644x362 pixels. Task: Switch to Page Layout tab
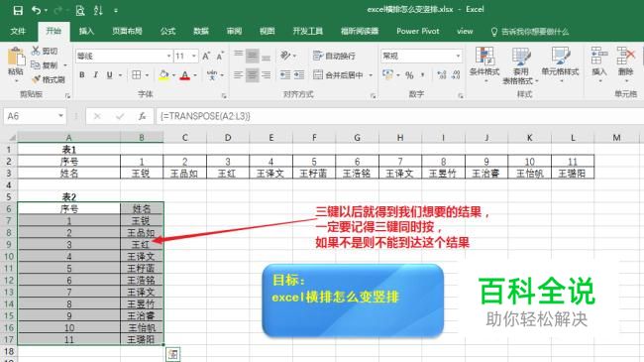pyautogui.click(x=127, y=32)
